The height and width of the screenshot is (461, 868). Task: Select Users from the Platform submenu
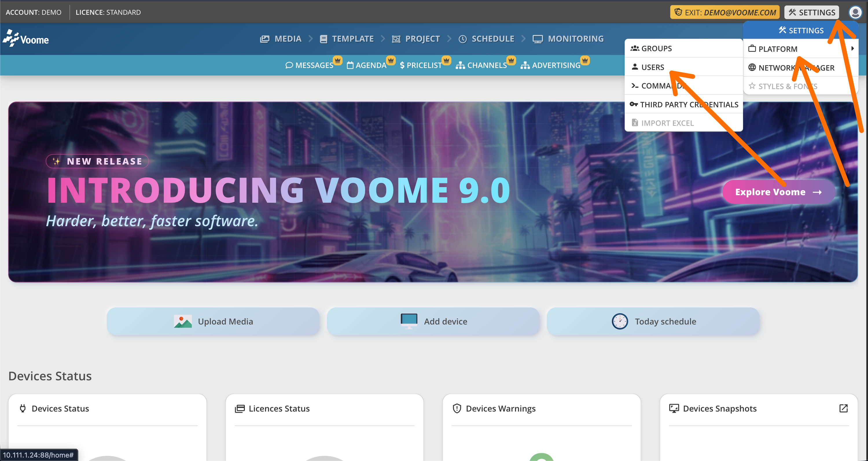pyautogui.click(x=683, y=67)
